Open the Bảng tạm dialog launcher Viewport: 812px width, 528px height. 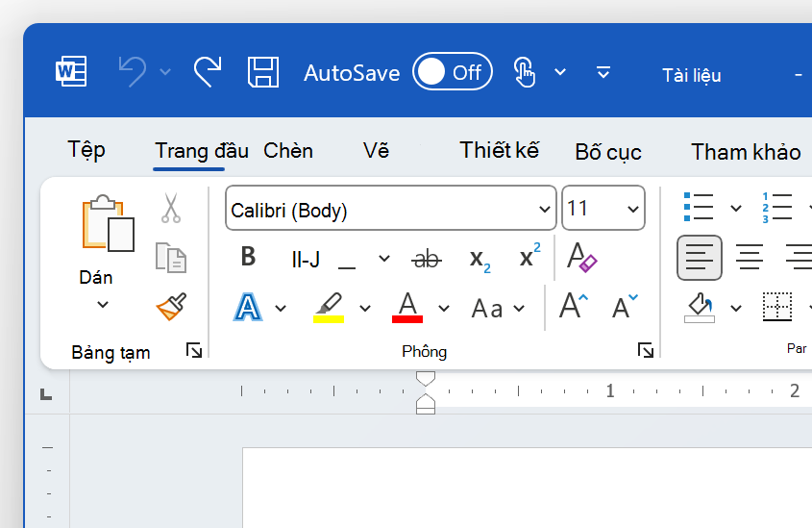tap(194, 351)
